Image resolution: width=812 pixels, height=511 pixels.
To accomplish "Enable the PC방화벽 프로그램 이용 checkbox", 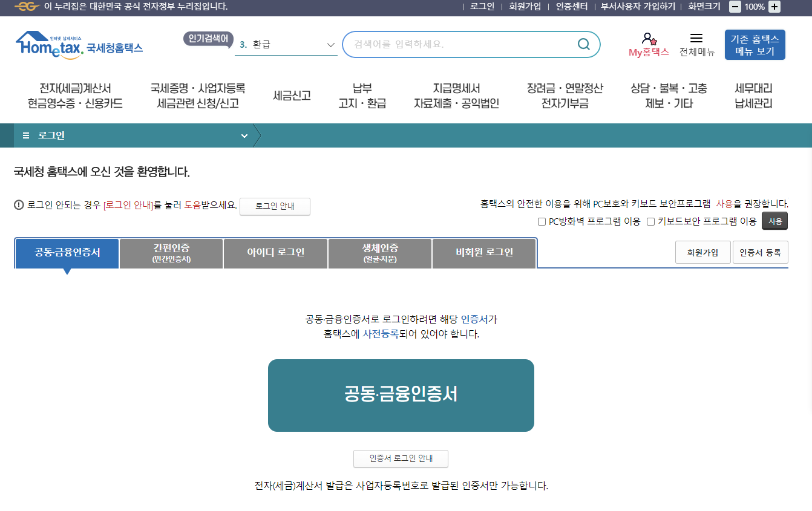I will 542,221.
